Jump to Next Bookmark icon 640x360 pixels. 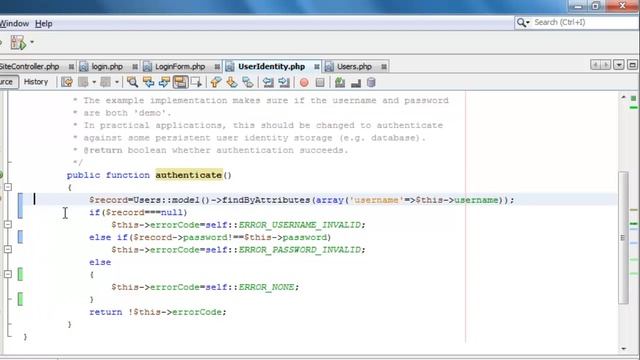coord(231,82)
